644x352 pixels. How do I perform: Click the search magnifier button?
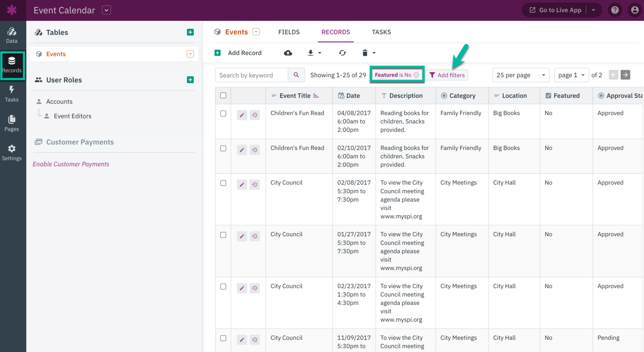(x=296, y=75)
